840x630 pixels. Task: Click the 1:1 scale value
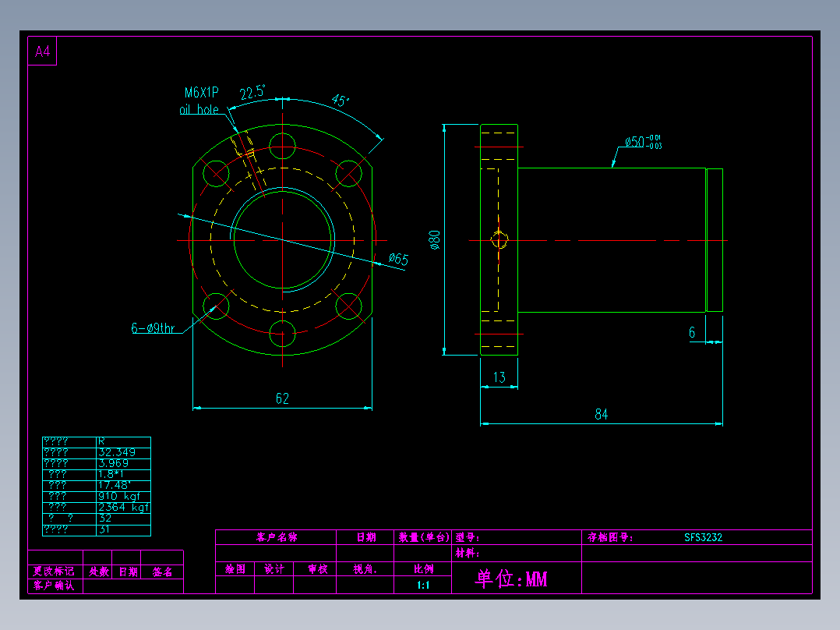(423, 585)
